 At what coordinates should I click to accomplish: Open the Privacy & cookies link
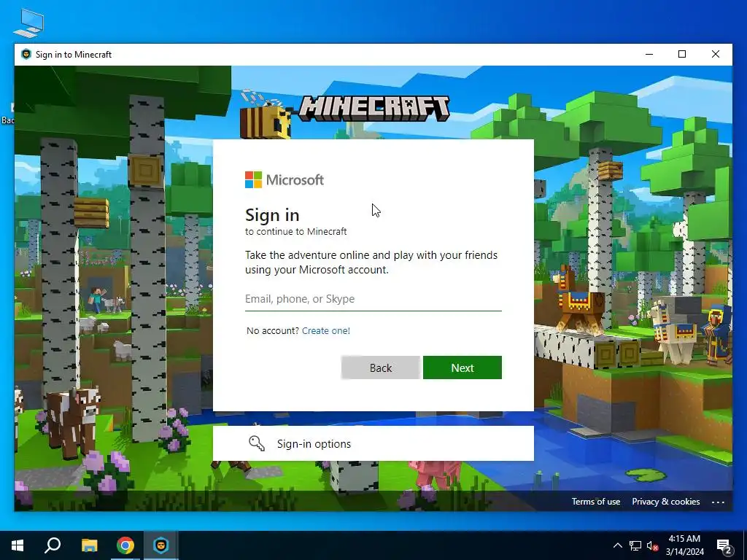665,502
